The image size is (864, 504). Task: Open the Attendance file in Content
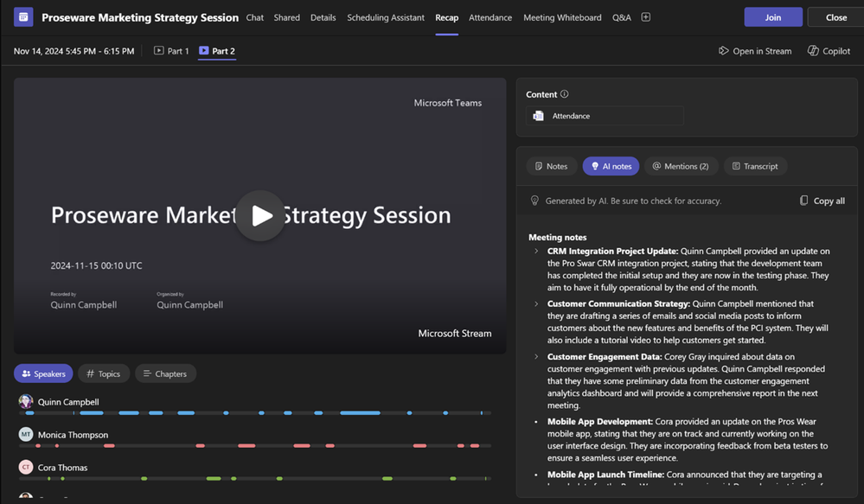point(605,116)
